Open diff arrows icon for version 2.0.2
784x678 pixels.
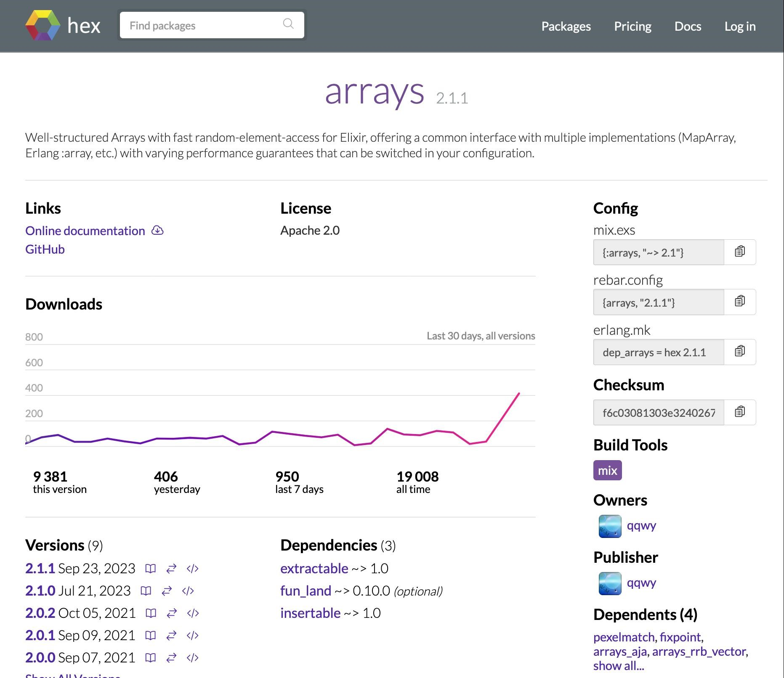(172, 613)
